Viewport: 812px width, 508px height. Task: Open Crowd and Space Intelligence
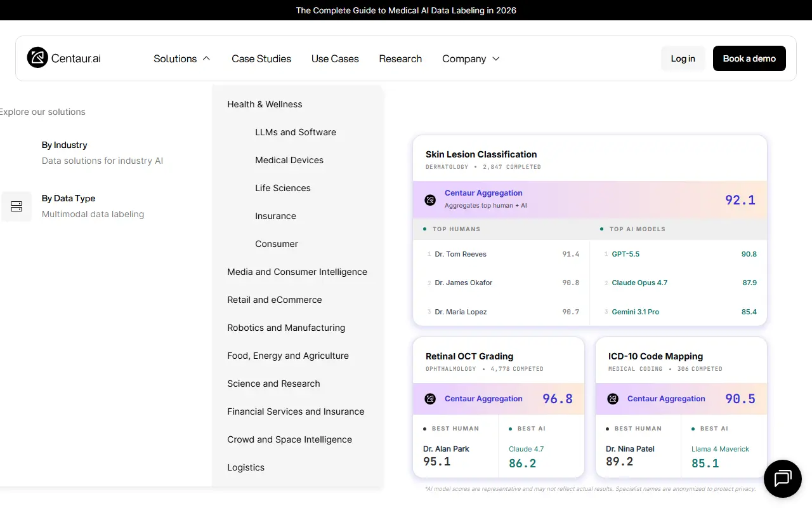click(x=289, y=439)
